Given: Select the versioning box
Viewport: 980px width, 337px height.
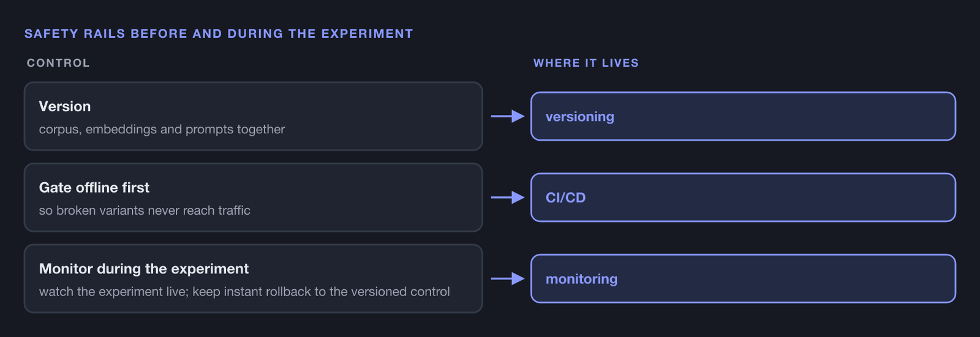Looking at the screenshot, I should pyautogui.click(x=743, y=116).
